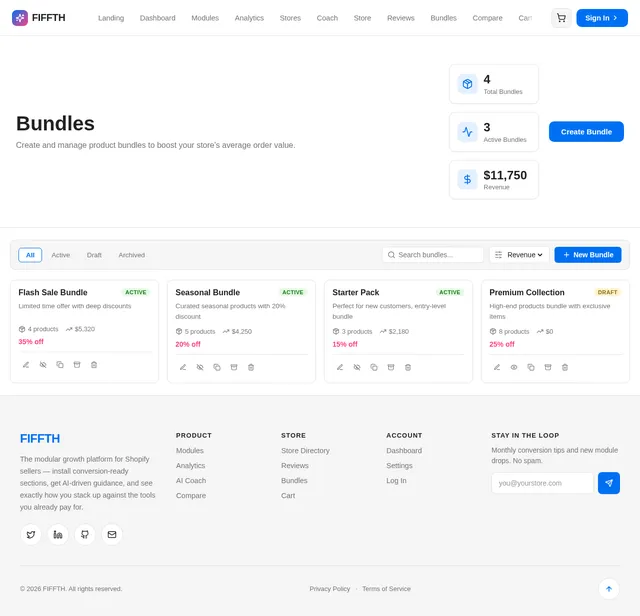Focus the newsletter email input field
This screenshot has height=616, width=640.
(542, 483)
